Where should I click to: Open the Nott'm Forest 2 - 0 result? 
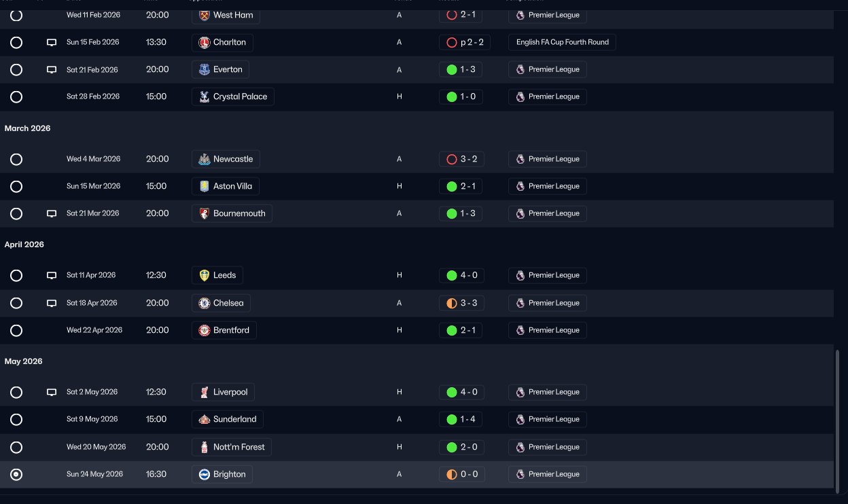[461, 447]
